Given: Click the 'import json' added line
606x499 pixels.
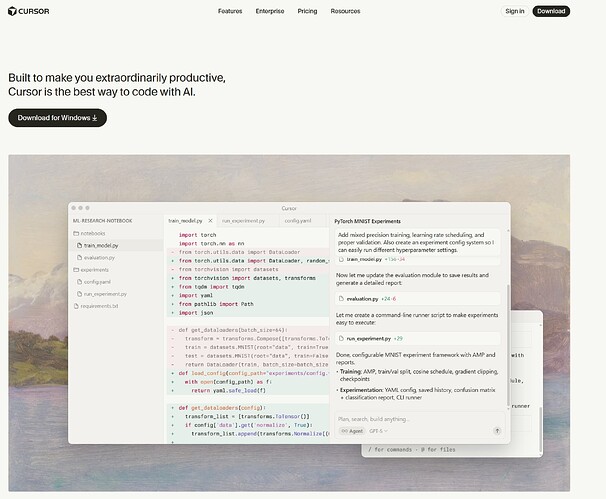Looking at the screenshot, I should (x=196, y=313).
